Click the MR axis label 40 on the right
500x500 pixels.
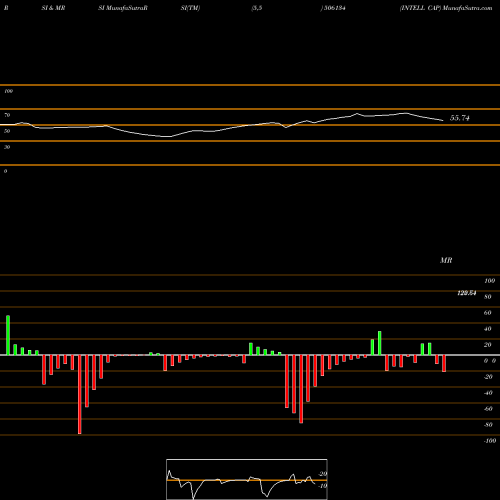point(487,329)
